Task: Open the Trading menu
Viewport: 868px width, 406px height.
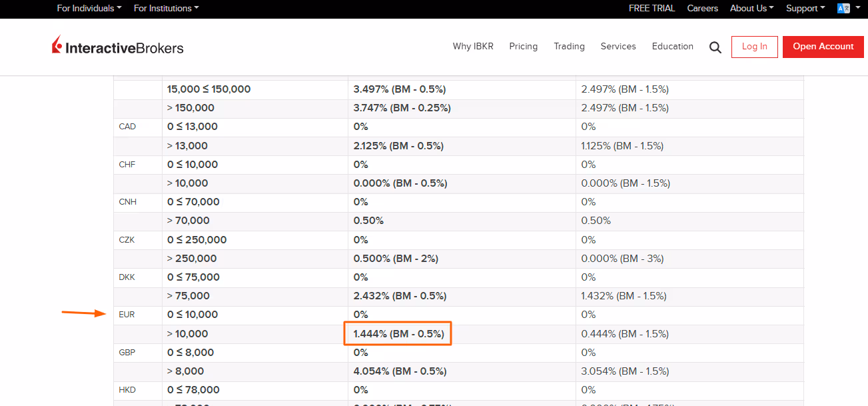Action: [569, 47]
